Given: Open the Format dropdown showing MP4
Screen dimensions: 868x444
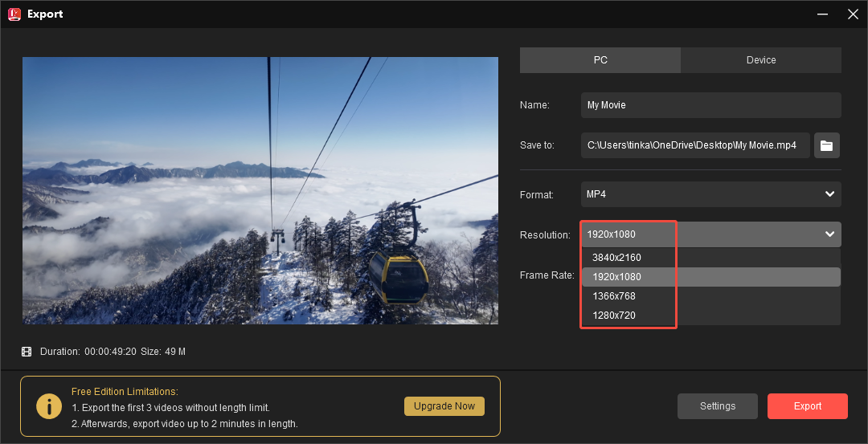Looking at the screenshot, I should tap(710, 194).
